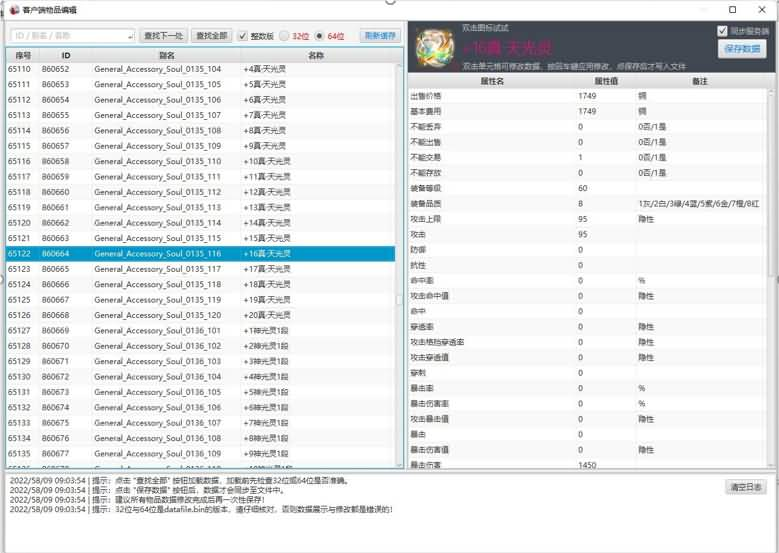The width and height of the screenshot is (779, 553).
Task: Click the app icon in title bar
Action: 12,9
